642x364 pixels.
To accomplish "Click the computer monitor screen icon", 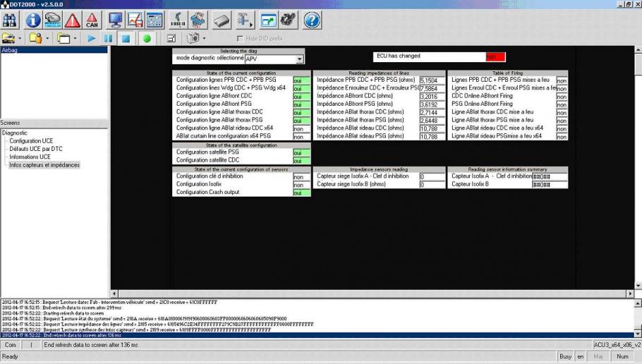I will pos(115,20).
